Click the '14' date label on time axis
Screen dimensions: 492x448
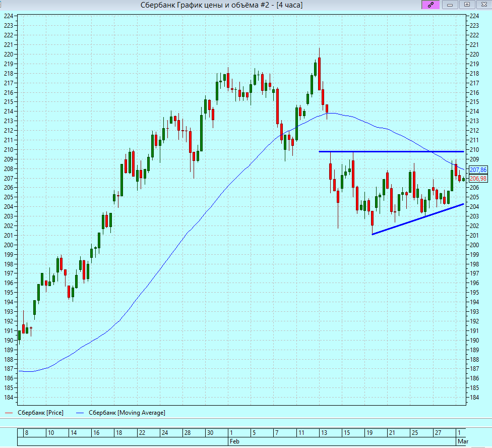(74, 433)
